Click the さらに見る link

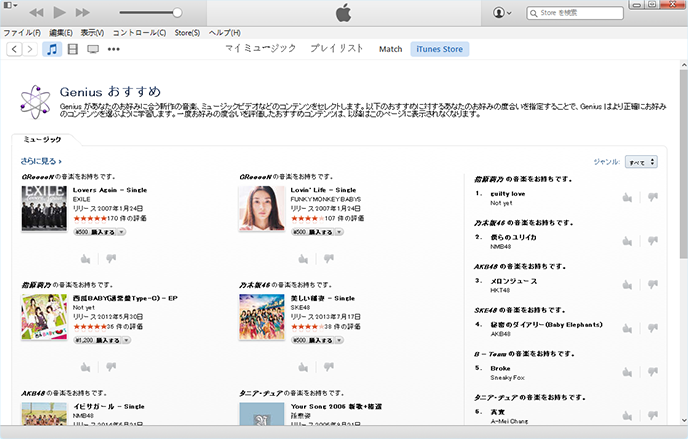(41, 161)
